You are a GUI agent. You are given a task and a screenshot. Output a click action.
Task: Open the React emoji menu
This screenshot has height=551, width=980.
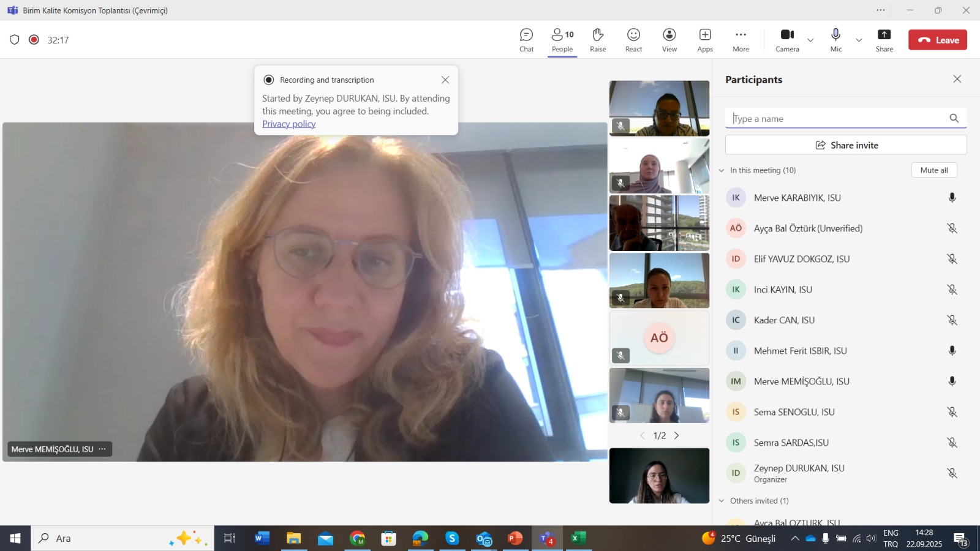[633, 40]
